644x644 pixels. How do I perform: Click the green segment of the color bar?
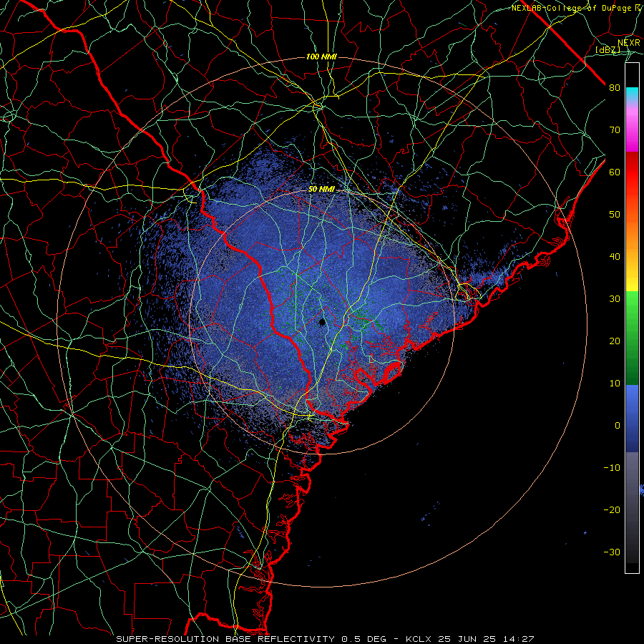pyautogui.click(x=632, y=338)
